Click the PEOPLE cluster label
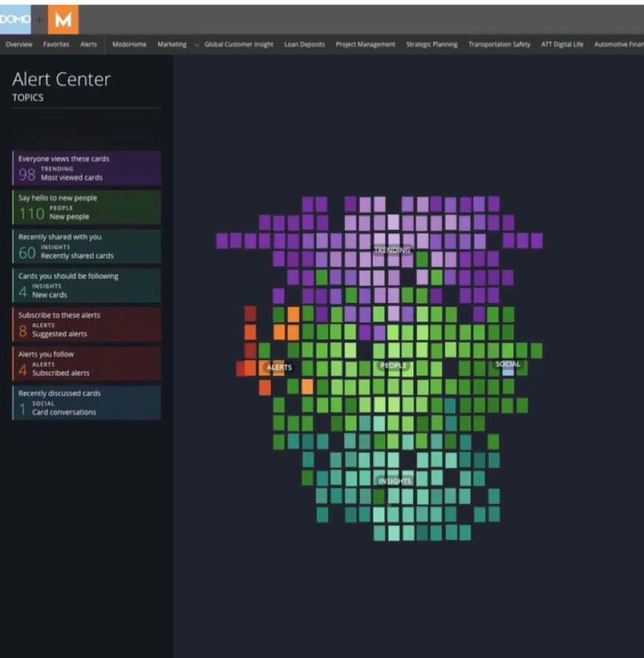644x658 pixels. tap(393, 365)
